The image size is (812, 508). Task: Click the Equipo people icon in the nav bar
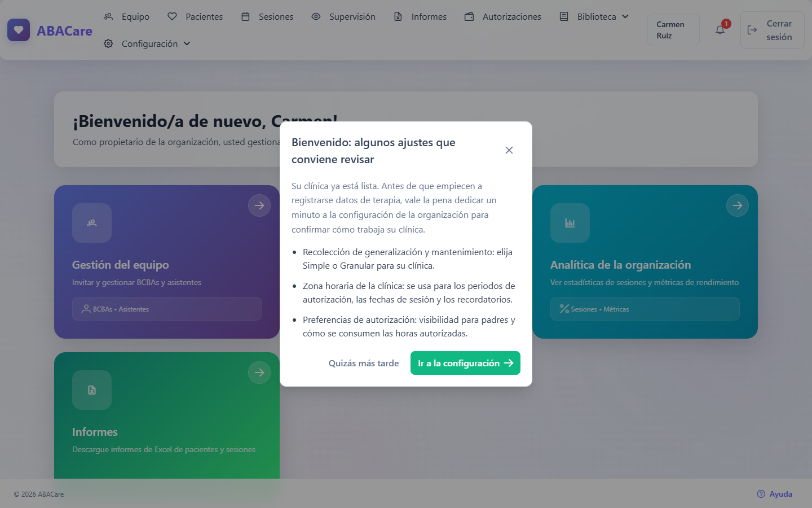[x=108, y=17]
